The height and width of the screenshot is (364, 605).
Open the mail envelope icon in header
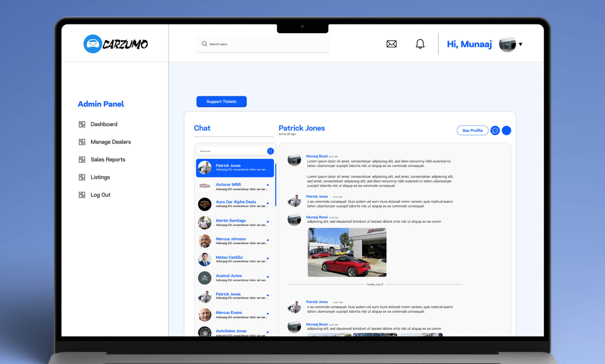pyautogui.click(x=391, y=44)
